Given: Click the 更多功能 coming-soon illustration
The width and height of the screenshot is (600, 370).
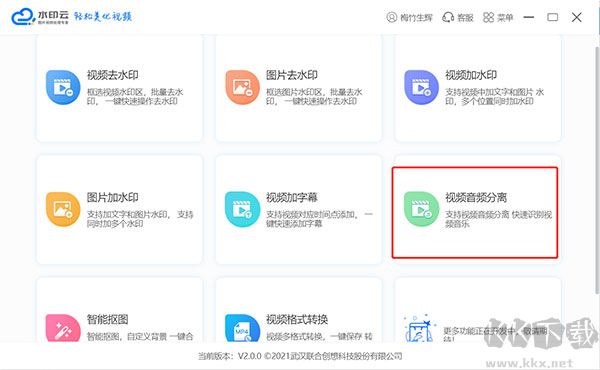Looking at the screenshot, I should coord(419,329).
